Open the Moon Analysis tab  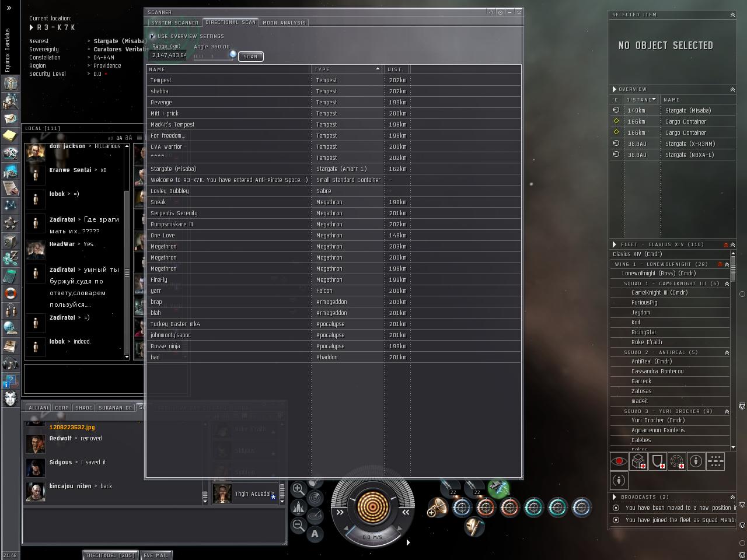[284, 23]
